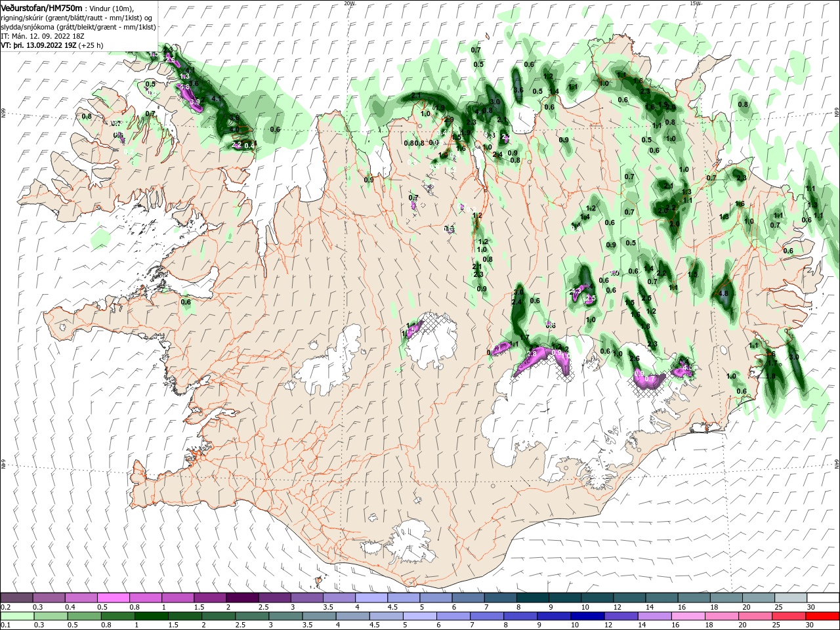Image resolution: width=840 pixels, height=630 pixels.
Task: Click the Veðurstofan/HM750m title text
Action: [41, 7]
